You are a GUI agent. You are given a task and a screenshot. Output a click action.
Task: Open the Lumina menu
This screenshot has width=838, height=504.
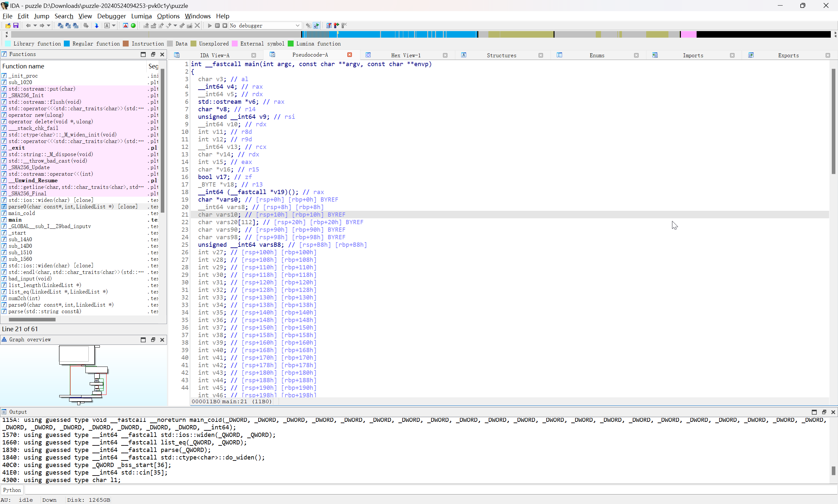tap(141, 16)
